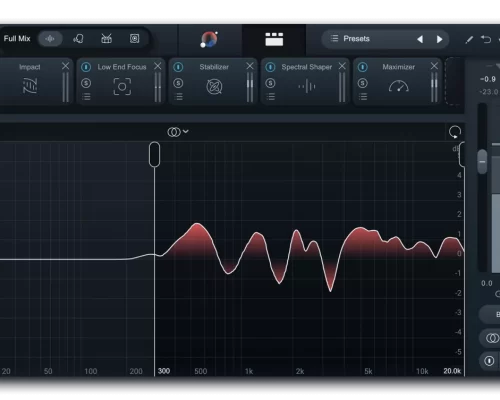Image resolution: width=500 pixels, height=400 pixels.
Task: Switch to the module chain view
Action: (x=274, y=39)
